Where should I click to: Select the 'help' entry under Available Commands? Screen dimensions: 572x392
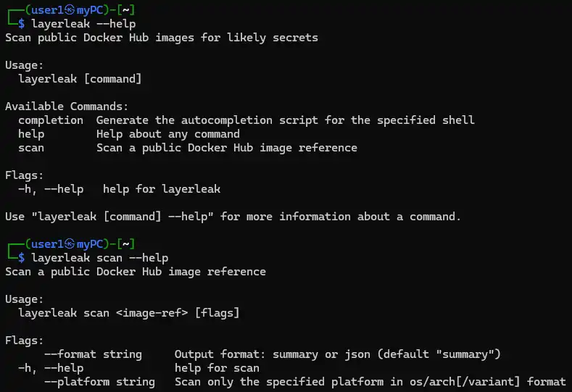[31, 134]
